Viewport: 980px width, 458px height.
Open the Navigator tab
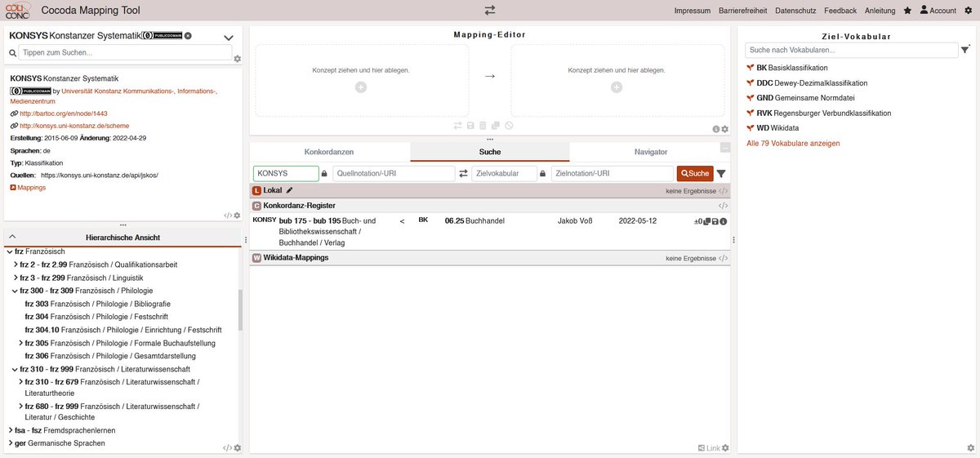(651, 152)
